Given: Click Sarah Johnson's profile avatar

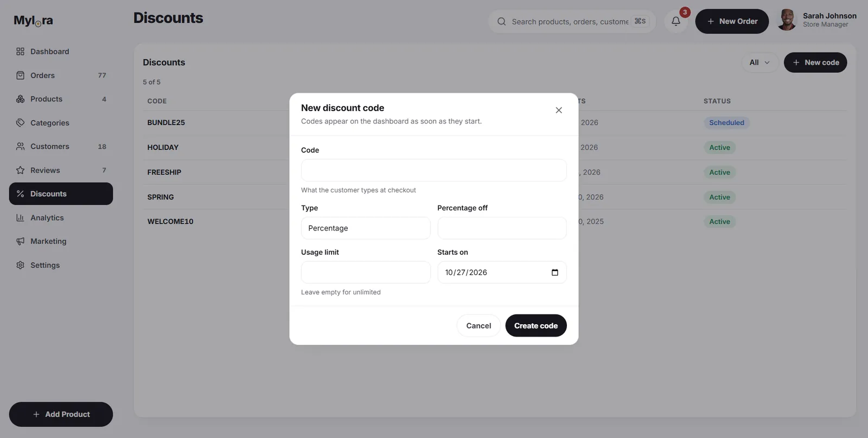Looking at the screenshot, I should [x=787, y=21].
